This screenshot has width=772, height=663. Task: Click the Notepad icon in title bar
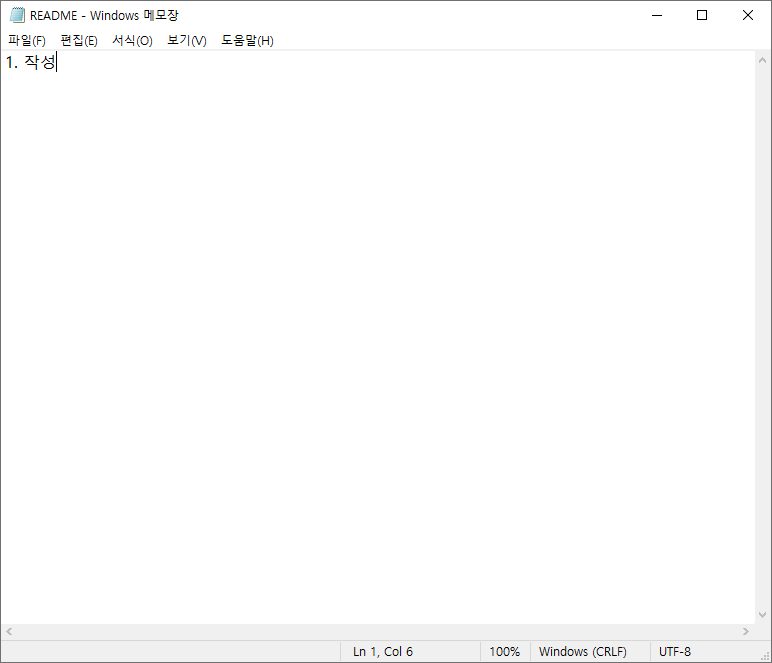(x=17, y=15)
